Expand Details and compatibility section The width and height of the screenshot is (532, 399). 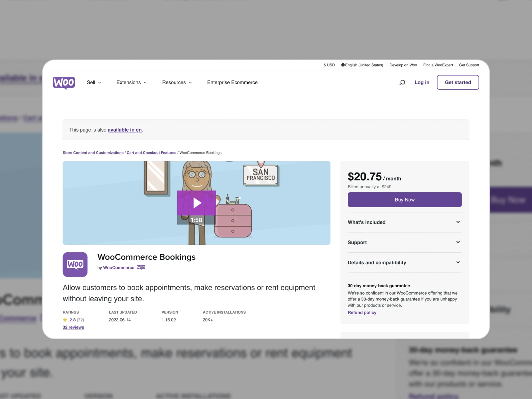[405, 263]
